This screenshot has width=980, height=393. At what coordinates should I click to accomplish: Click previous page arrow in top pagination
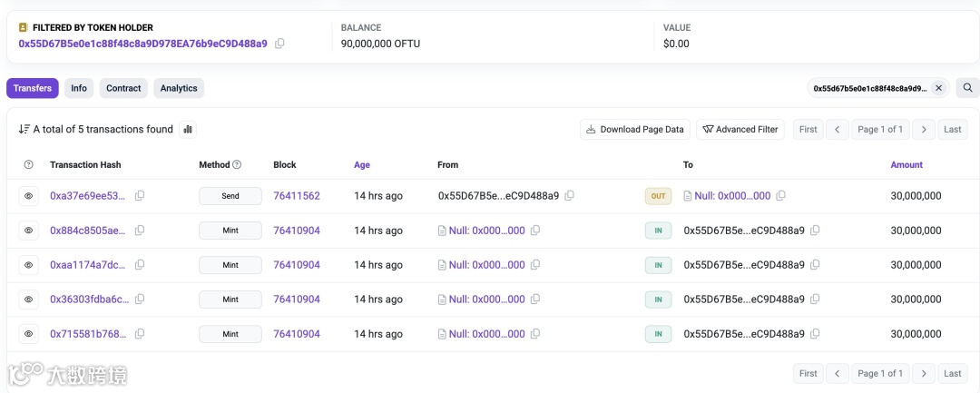837,129
